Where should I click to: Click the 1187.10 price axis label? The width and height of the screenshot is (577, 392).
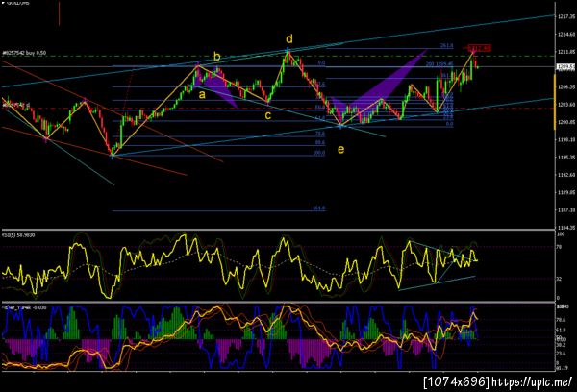[x=566, y=210]
